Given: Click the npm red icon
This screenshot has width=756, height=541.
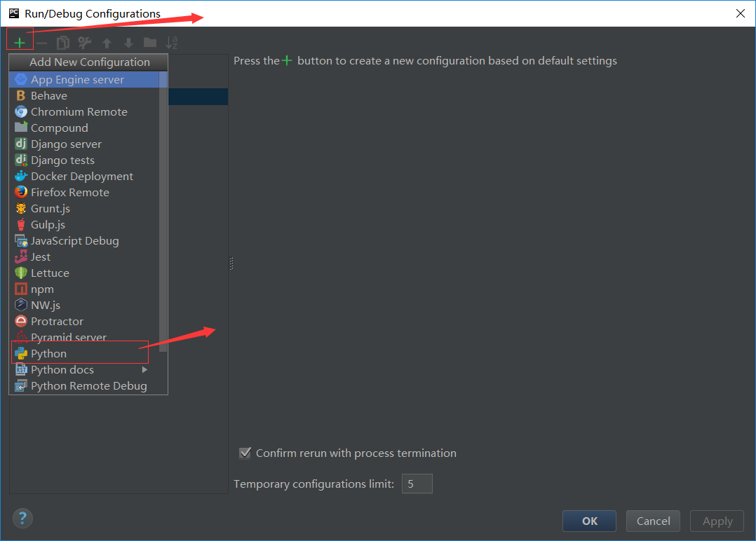Looking at the screenshot, I should click(x=21, y=289).
